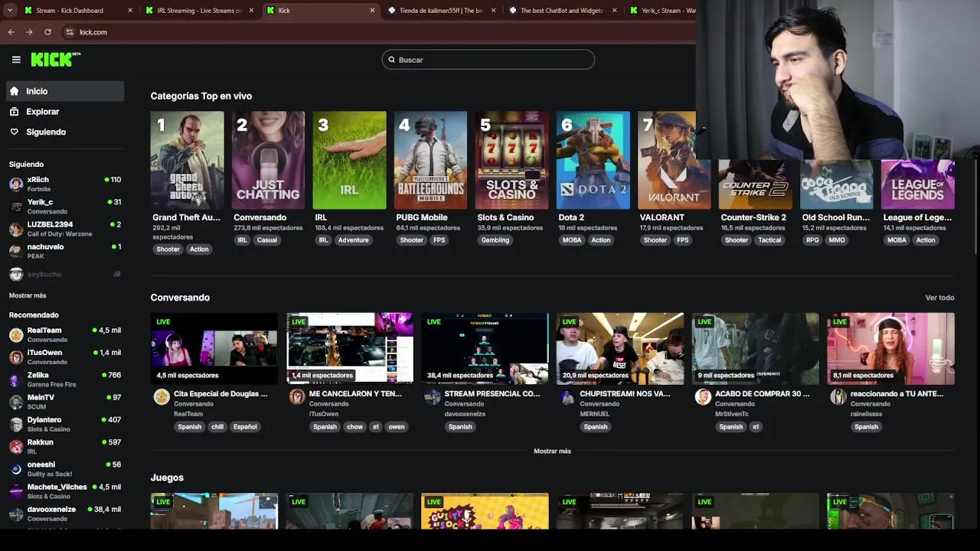Click Tactical tag under Counter-Strike 2

769,240
